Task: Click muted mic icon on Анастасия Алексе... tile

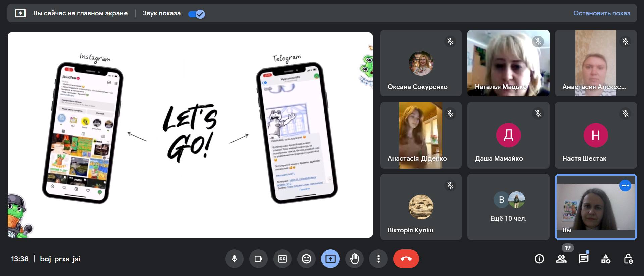Action: point(625,41)
